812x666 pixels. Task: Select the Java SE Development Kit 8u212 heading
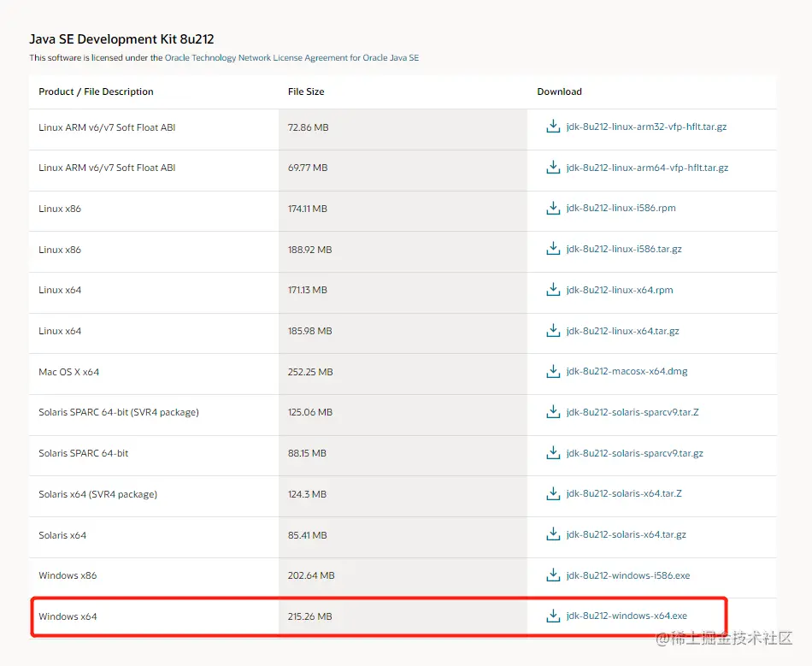pyautogui.click(x=121, y=39)
